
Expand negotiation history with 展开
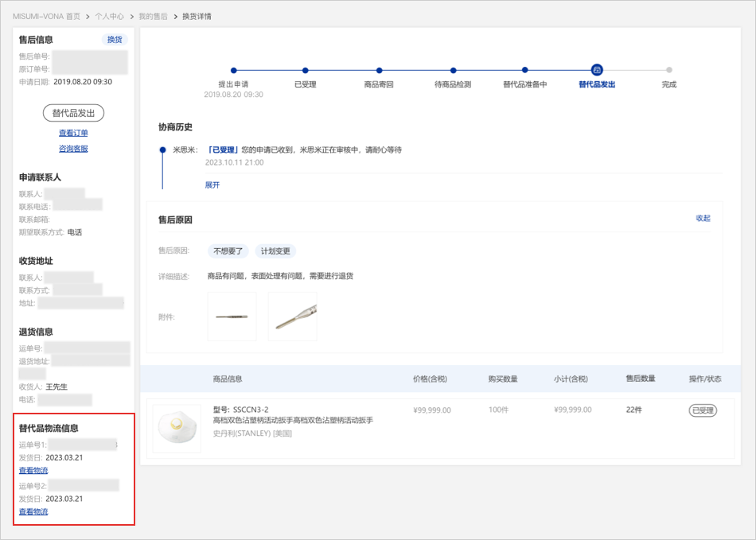pyautogui.click(x=212, y=185)
